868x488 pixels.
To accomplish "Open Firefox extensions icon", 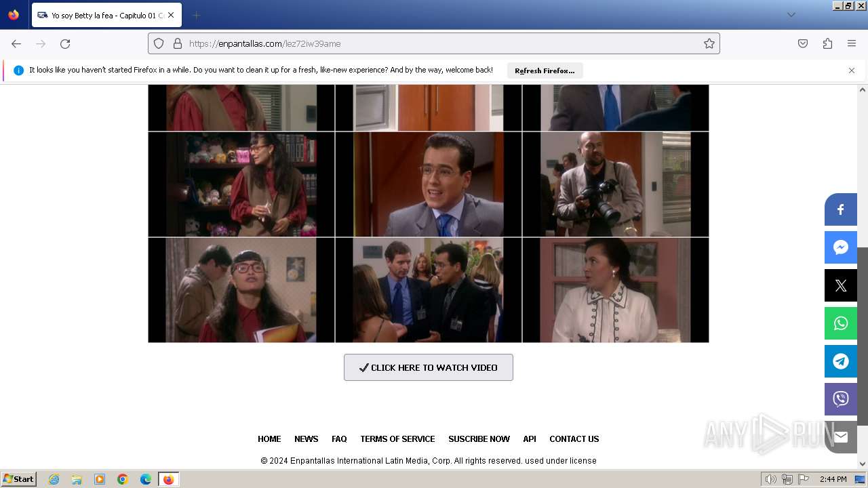I will (827, 43).
